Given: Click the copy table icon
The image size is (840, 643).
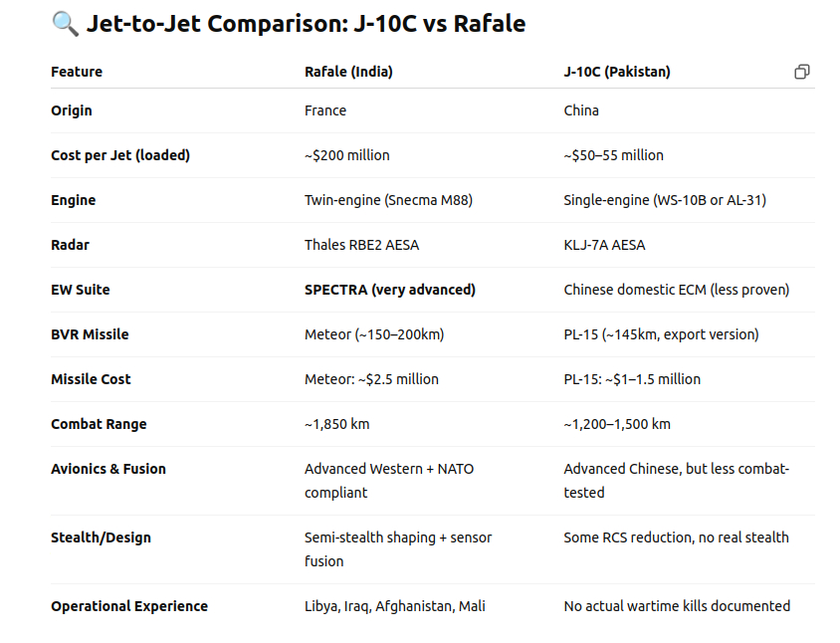Looking at the screenshot, I should (801, 72).
